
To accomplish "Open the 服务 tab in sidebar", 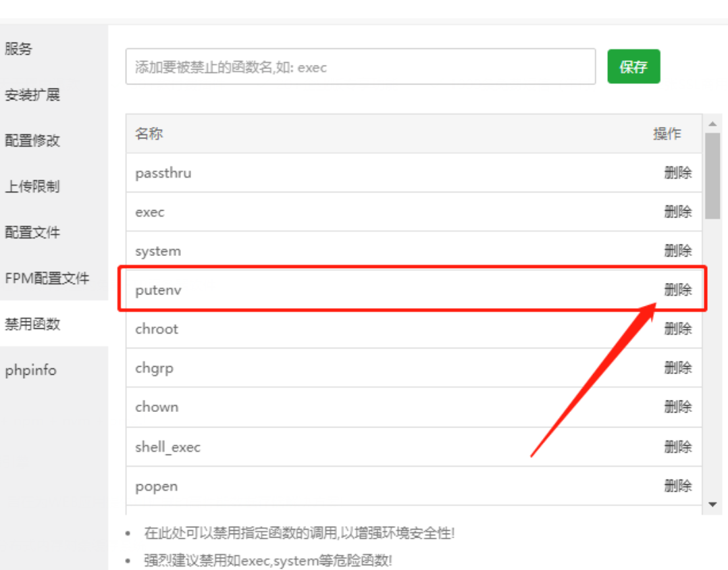I will pos(19,49).
